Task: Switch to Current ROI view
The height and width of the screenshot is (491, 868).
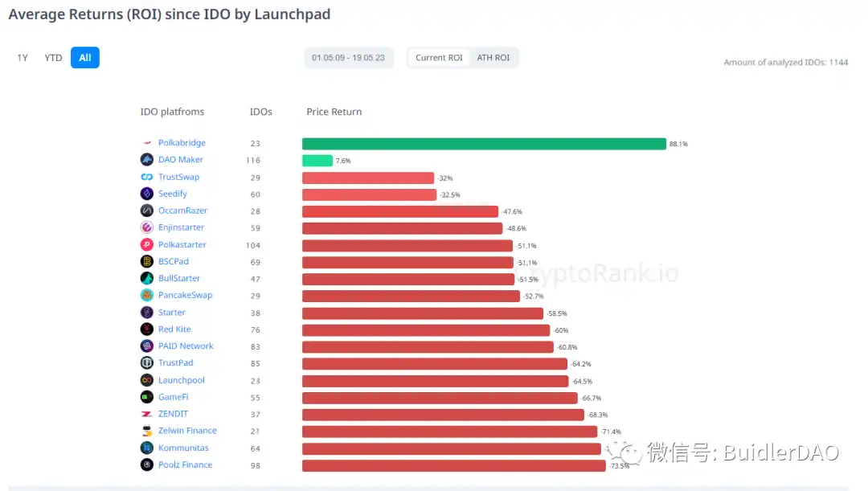Action: coord(438,57)
